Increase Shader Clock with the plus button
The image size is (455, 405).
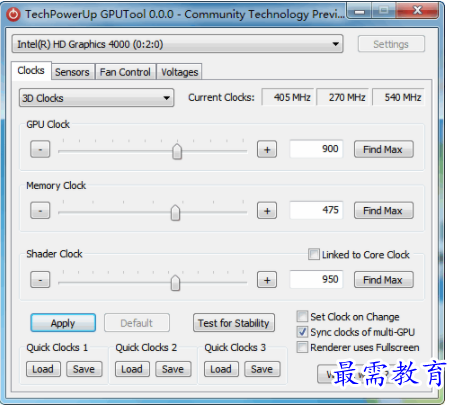pos(267,280)
